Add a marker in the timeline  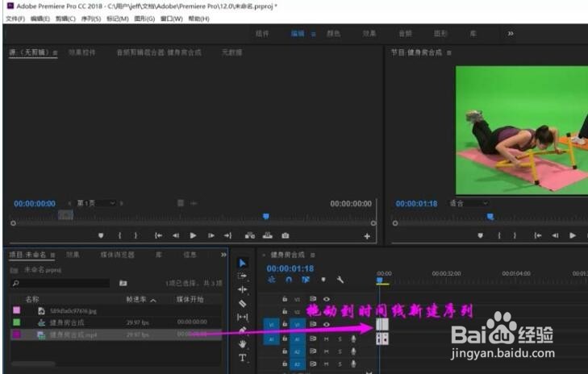coord(323,280)
